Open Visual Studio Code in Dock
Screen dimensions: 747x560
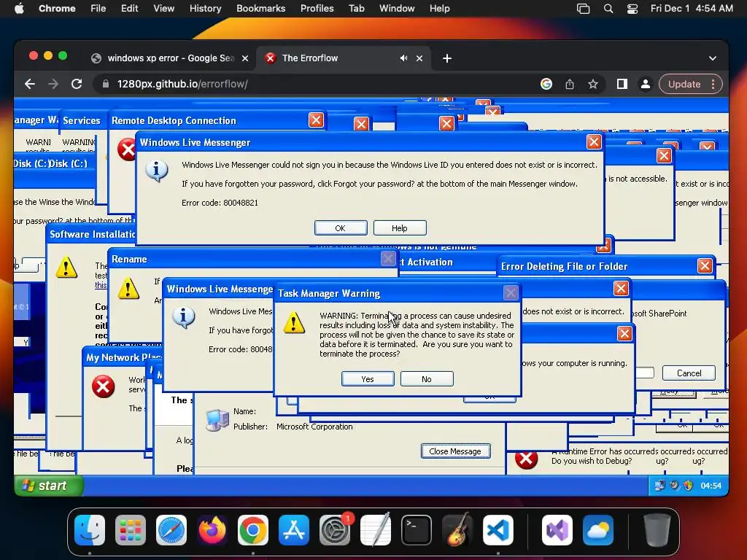click(x=498, y=530)
